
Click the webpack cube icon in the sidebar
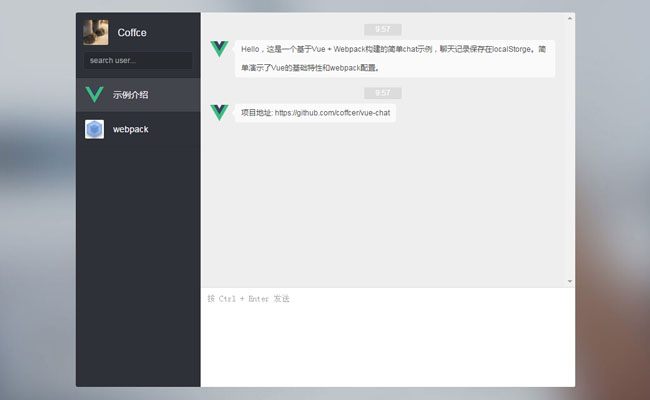click(x=95, y=129)
